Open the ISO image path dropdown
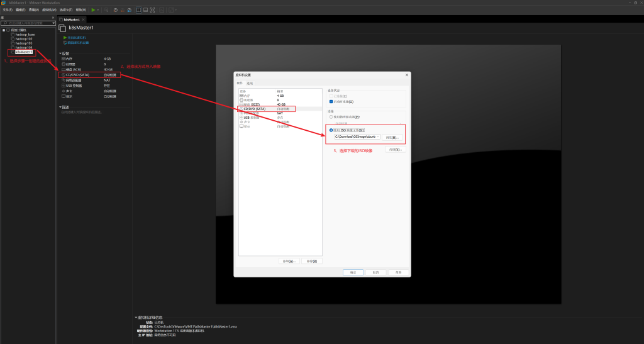 pyautogui.click(x=378, y=136)
